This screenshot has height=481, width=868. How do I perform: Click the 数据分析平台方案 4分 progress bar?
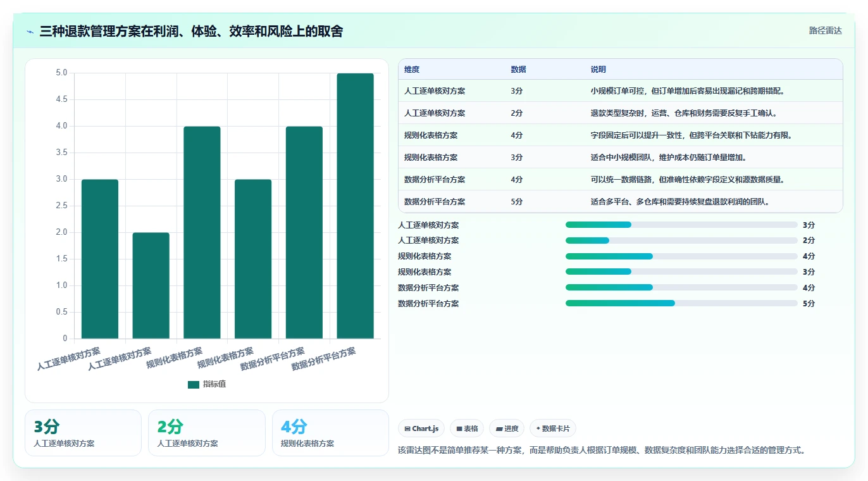point(681,288)
